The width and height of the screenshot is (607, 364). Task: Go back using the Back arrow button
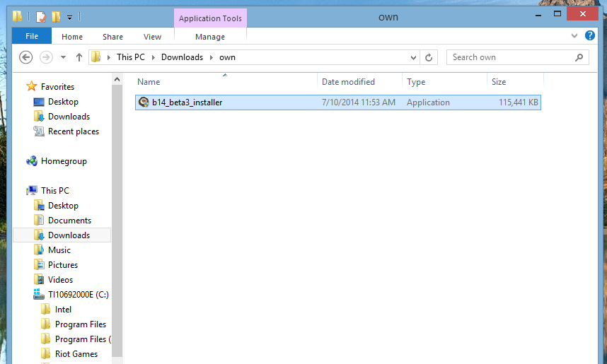tap(26, 57)
